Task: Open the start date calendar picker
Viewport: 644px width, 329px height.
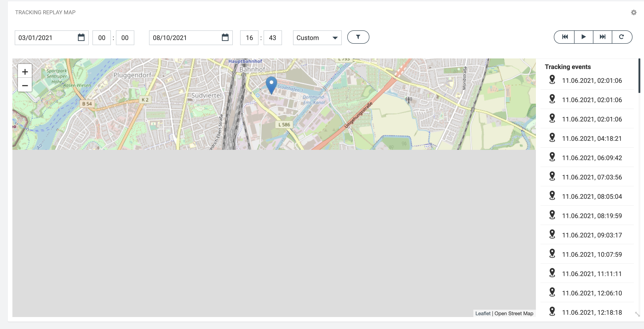Action: [x=81, y=38]
